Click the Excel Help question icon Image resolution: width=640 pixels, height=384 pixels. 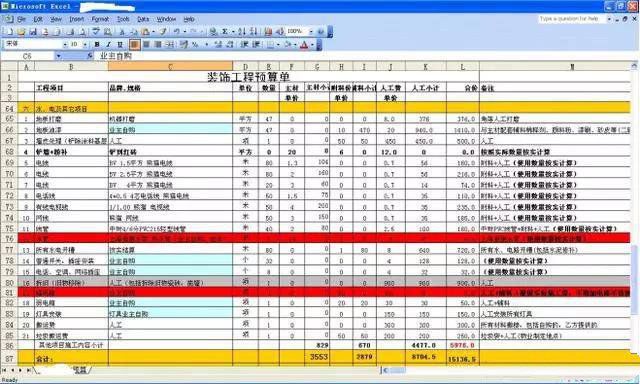320,31
